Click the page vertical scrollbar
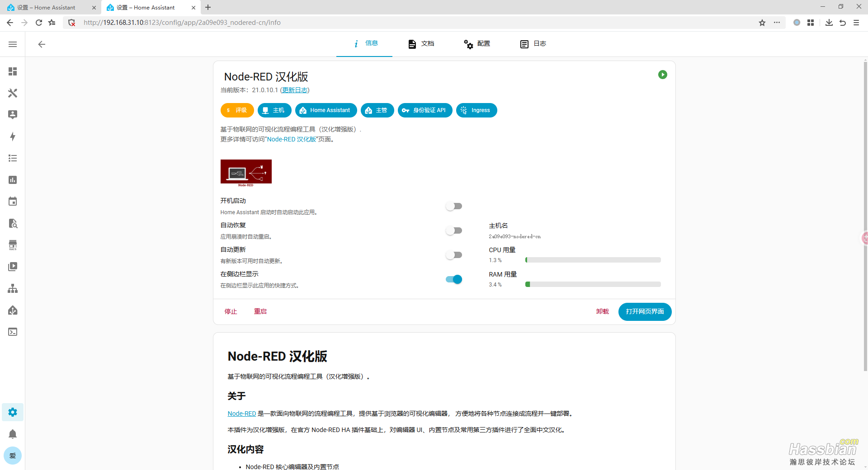The width and height of the screenshot is (868, 470). tap(865, 216)
